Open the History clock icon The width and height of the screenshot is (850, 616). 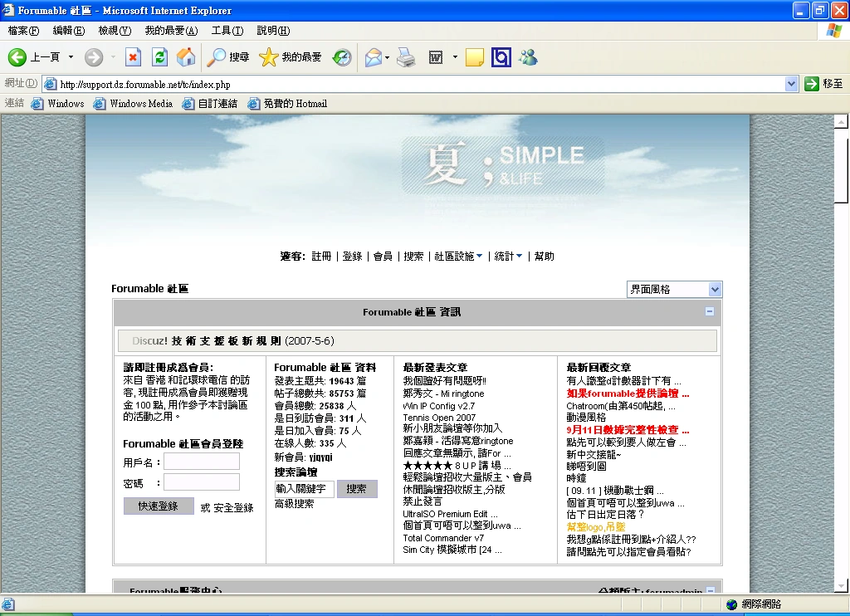[342, 57]
